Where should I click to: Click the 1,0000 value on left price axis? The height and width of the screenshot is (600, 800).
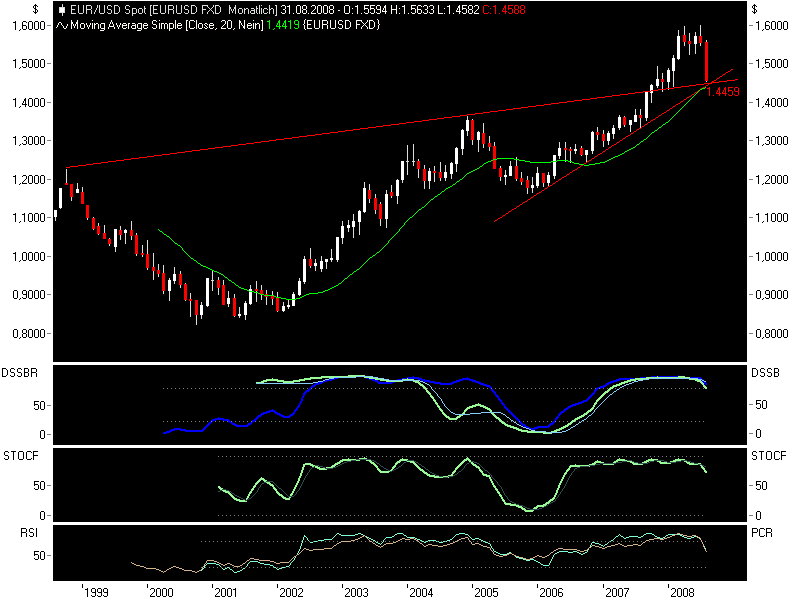(x=29, y=257)
